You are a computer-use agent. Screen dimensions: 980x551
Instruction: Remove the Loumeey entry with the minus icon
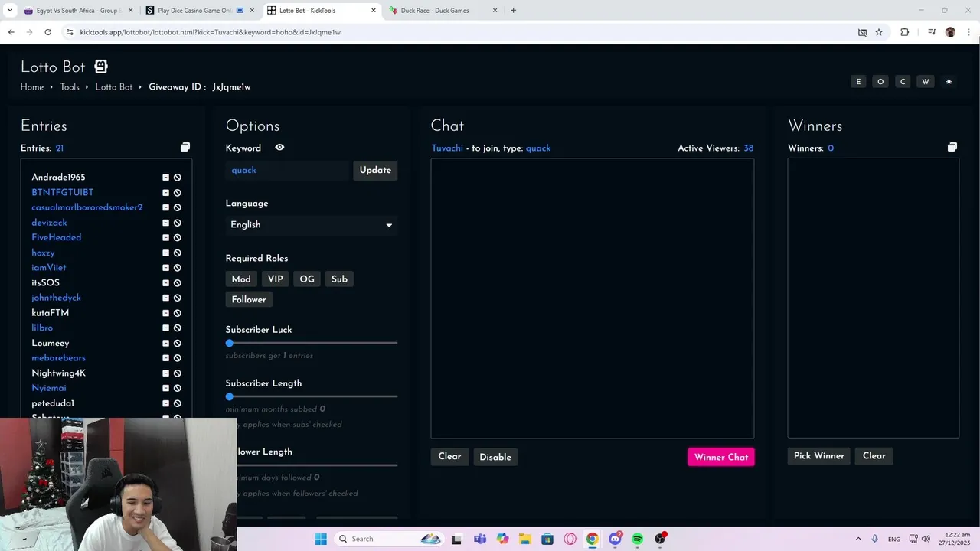tap(165, 343)
